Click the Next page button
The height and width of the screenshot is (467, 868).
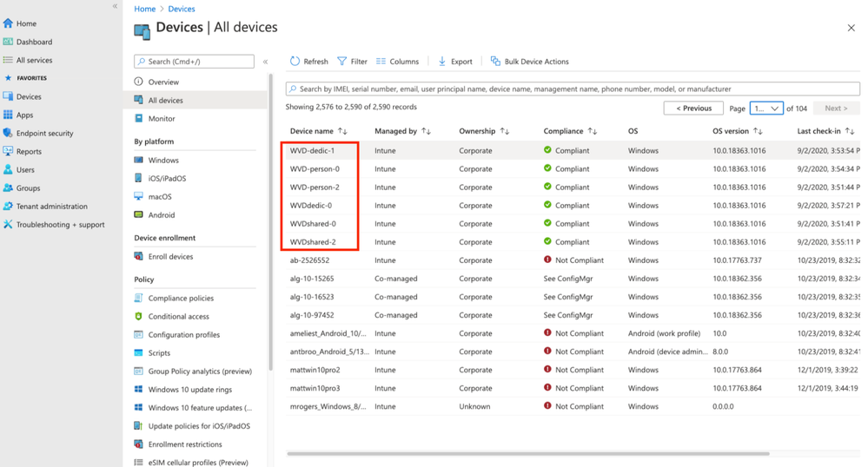click(836, 108)
